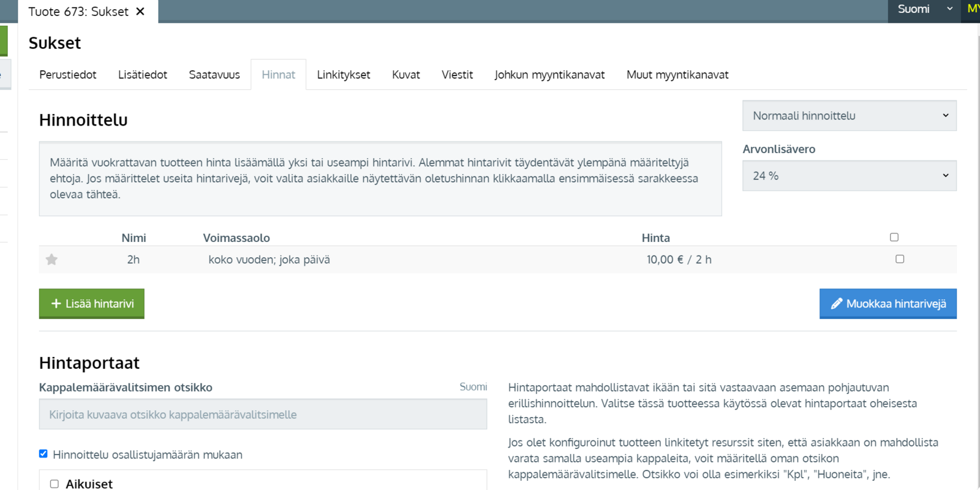Go to the Linkitykset tab
This screenshot has width=980, height=490.
pyautogui.click(x=344, y=75)
